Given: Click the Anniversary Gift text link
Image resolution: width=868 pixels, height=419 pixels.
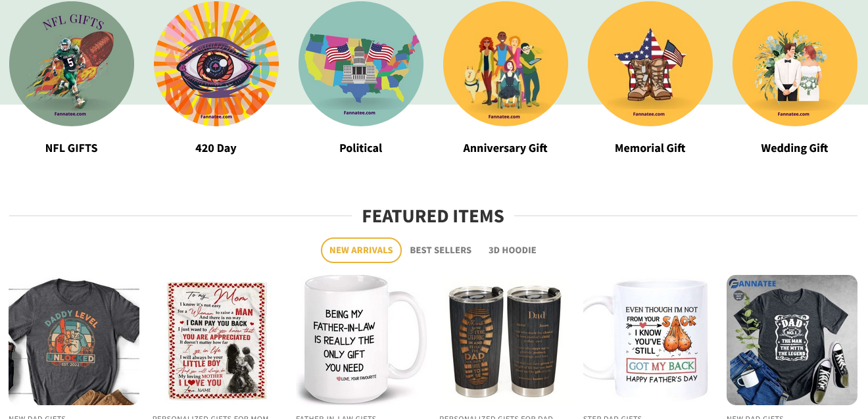Looking at the screenshot, I should pyautogui.click(x=506, y=148).
